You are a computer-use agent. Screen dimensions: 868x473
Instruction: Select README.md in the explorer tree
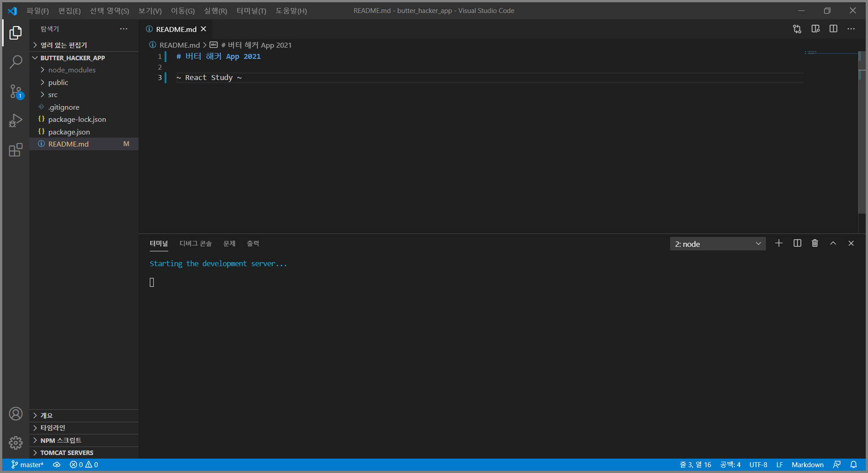click(x=84, y=144)
